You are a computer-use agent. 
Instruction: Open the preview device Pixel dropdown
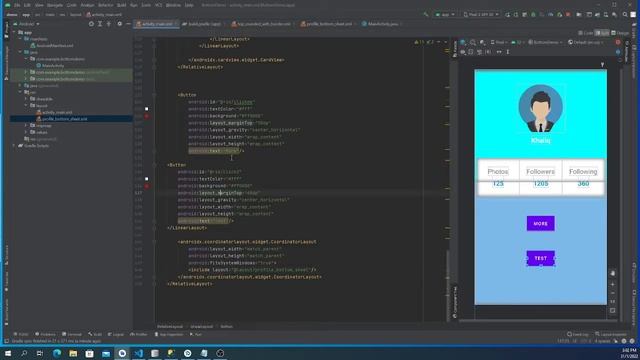(499, 42)
